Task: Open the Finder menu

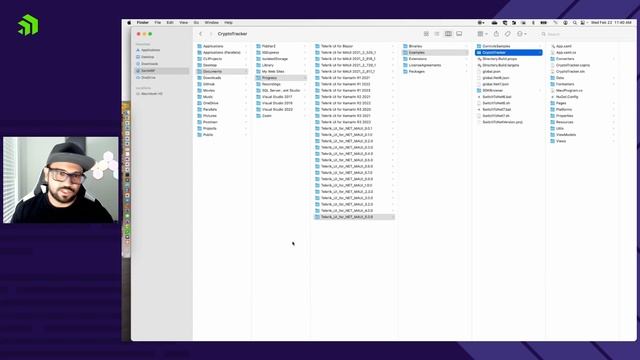Action: (142, 23)
